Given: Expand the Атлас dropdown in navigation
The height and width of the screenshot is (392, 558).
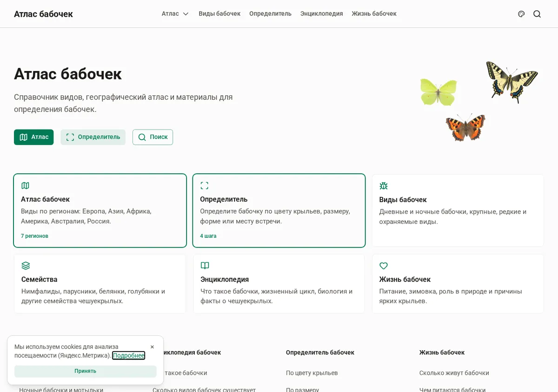Looking at the screenshot, I should coord(175,14).
